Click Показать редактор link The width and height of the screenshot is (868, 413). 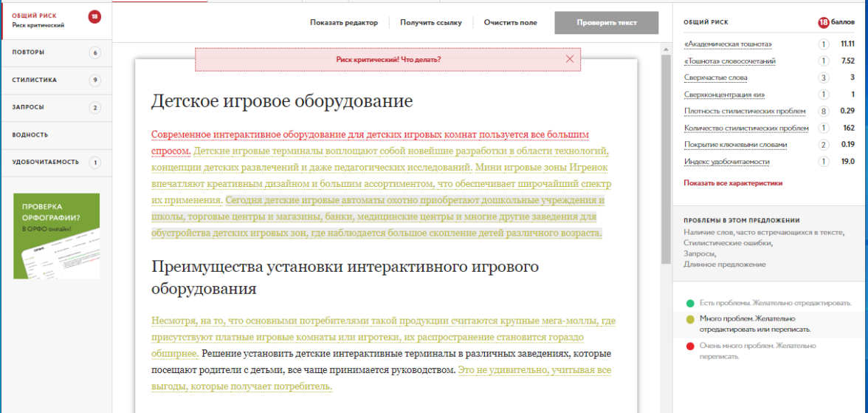[344, 23]
